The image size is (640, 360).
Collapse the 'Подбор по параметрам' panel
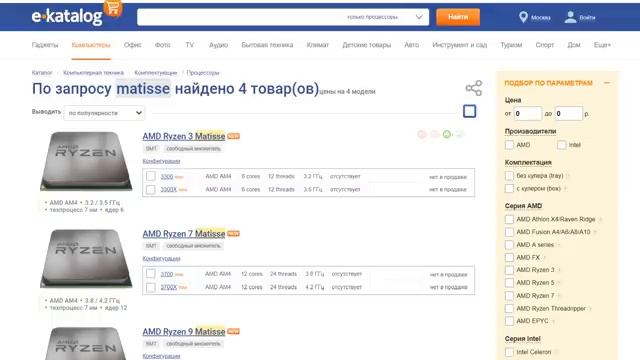(x=607, y=83)
